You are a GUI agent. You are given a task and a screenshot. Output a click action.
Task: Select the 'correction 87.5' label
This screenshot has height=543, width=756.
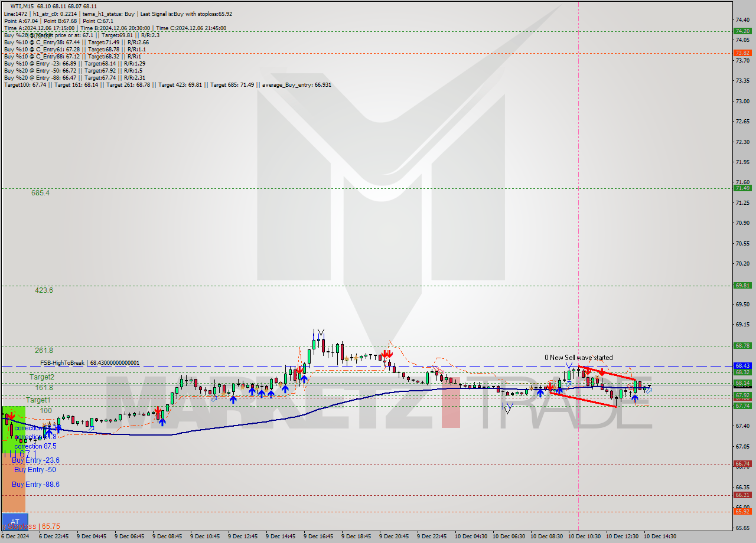pyautogui.click(x=36, y=447)
